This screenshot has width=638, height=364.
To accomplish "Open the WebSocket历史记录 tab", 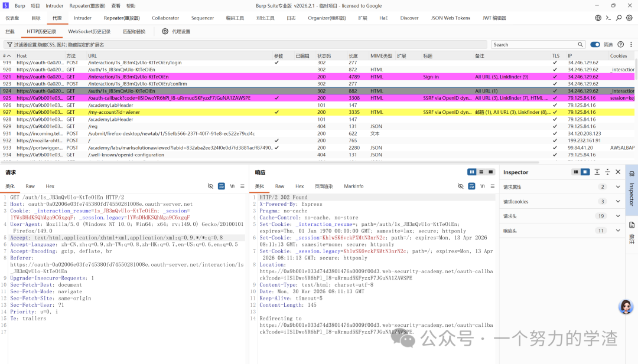I will coord(89,31).
